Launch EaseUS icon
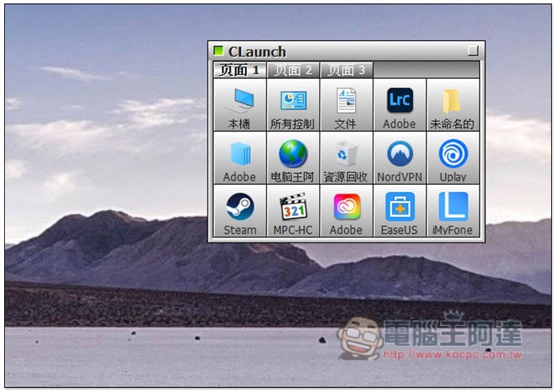556x392 pixels. [x=400, y=211]
